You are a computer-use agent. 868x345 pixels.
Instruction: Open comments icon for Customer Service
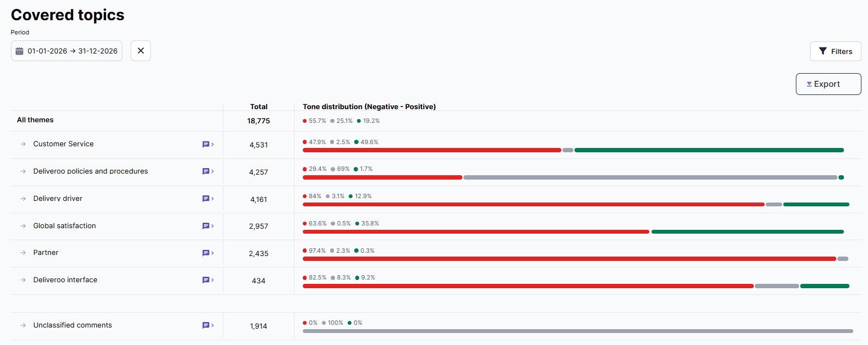pyautogui.click(x=207, y=145)
